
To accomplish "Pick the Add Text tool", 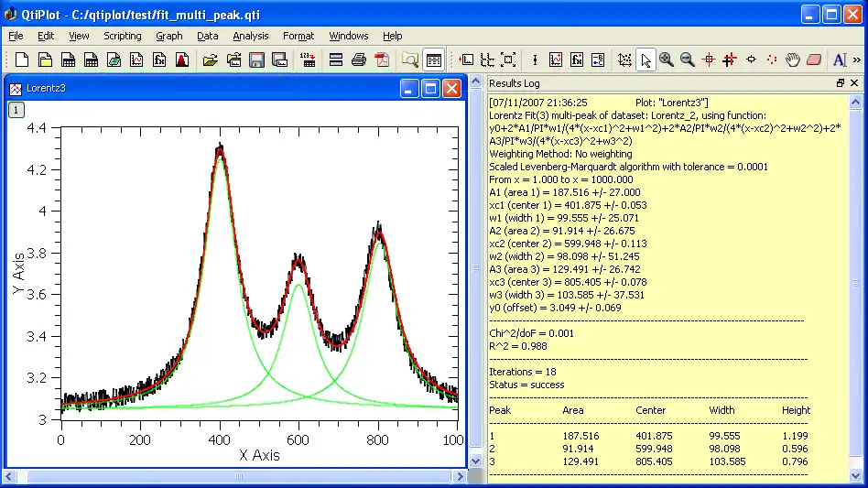I will pos(840,60).
